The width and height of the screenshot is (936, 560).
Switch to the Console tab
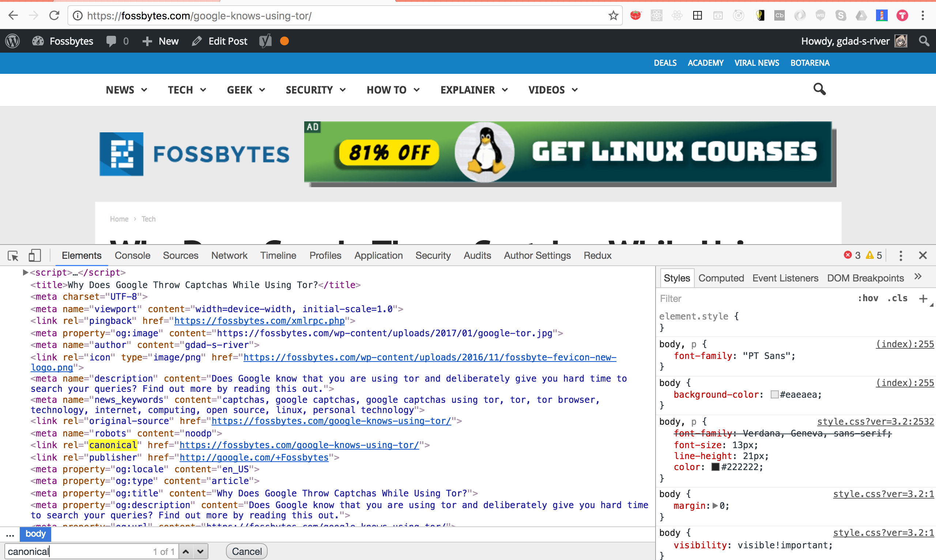tap(132, 256)
